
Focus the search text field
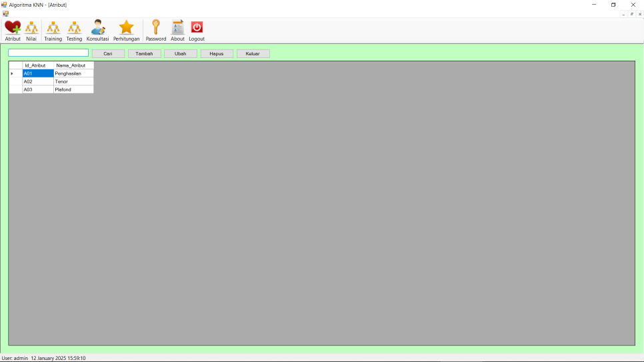[48, 53]
